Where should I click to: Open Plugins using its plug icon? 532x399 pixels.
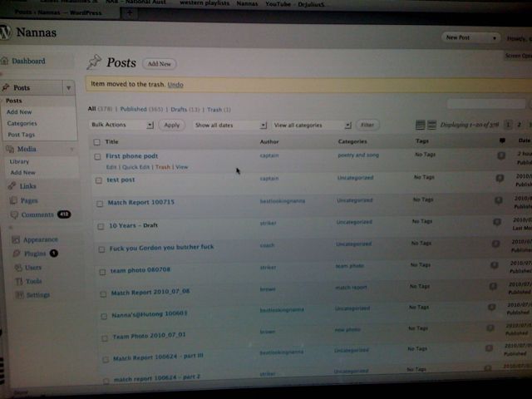tap(17, 254)
